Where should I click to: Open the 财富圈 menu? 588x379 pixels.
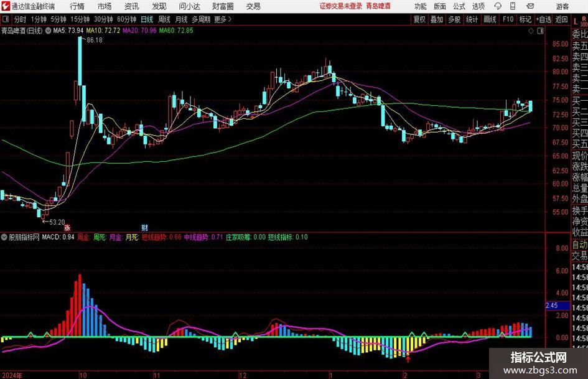click(223, 6)
